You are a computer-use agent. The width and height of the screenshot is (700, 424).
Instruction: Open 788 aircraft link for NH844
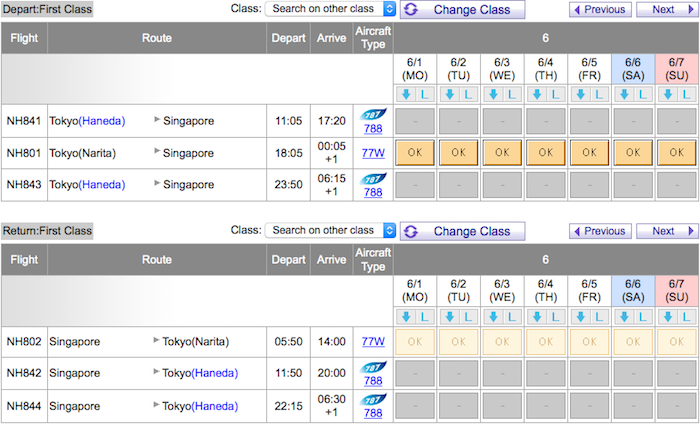373,413
